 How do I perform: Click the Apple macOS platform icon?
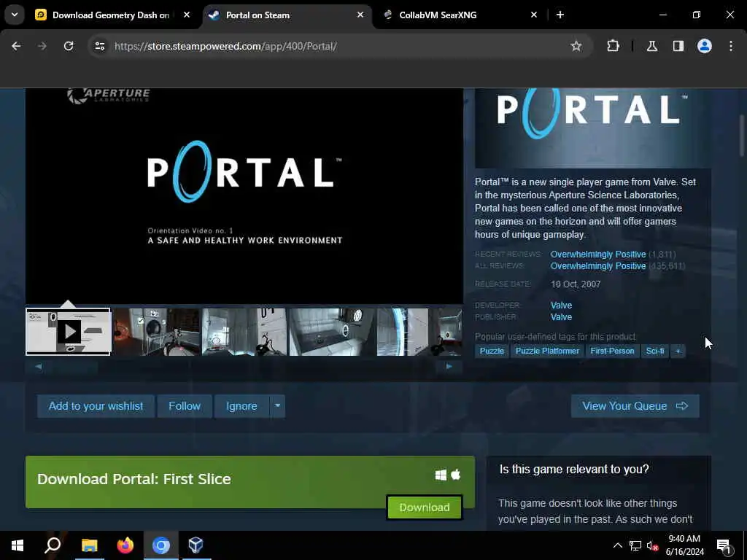[456, 474]
